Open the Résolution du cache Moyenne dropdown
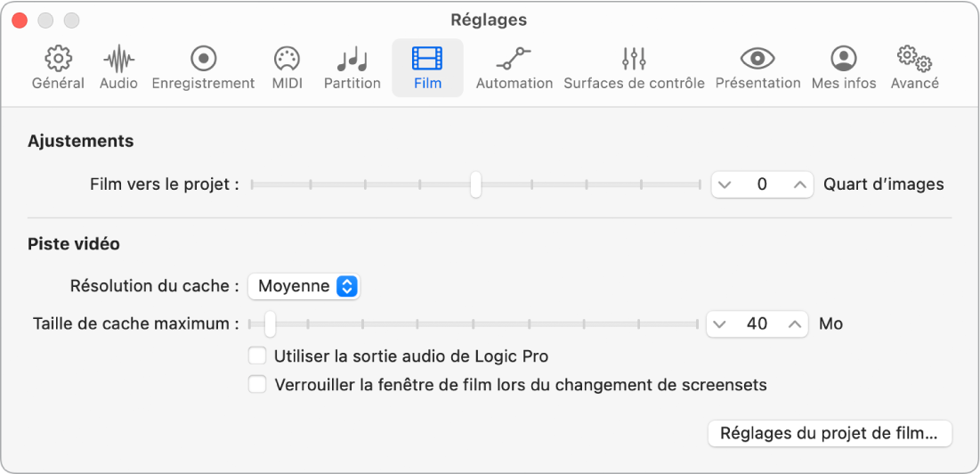Viewport: 980px width, 474px height. [x=304, y=287]
